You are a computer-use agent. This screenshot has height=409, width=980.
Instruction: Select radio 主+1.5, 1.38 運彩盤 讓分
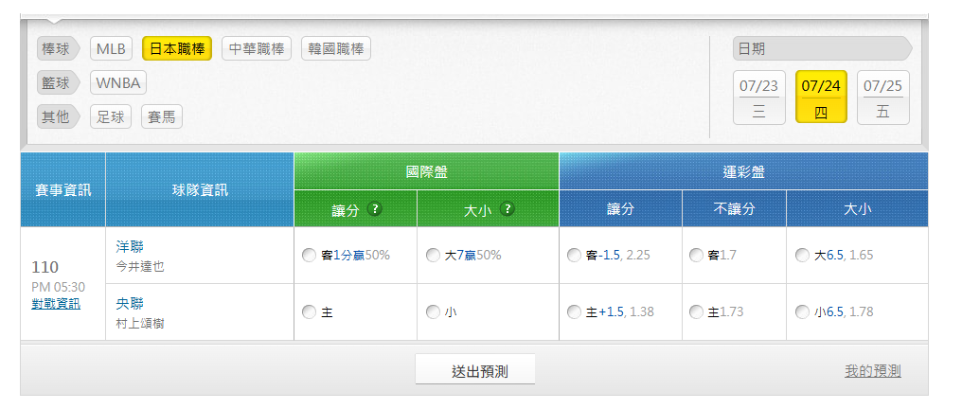click(574, 312)
